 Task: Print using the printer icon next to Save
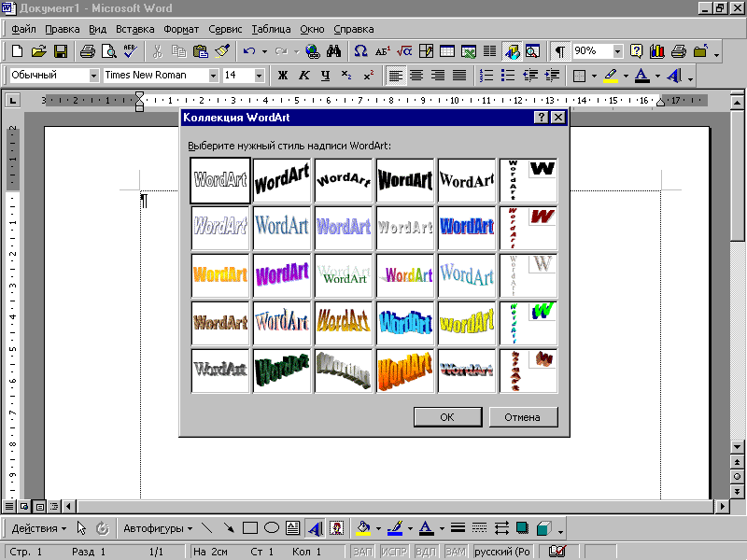(87, 51)
